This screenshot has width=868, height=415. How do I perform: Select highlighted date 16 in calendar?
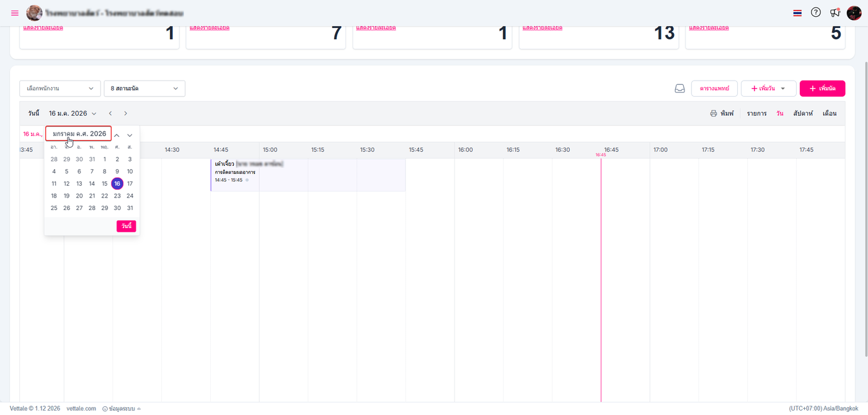[x=117, y=183]
